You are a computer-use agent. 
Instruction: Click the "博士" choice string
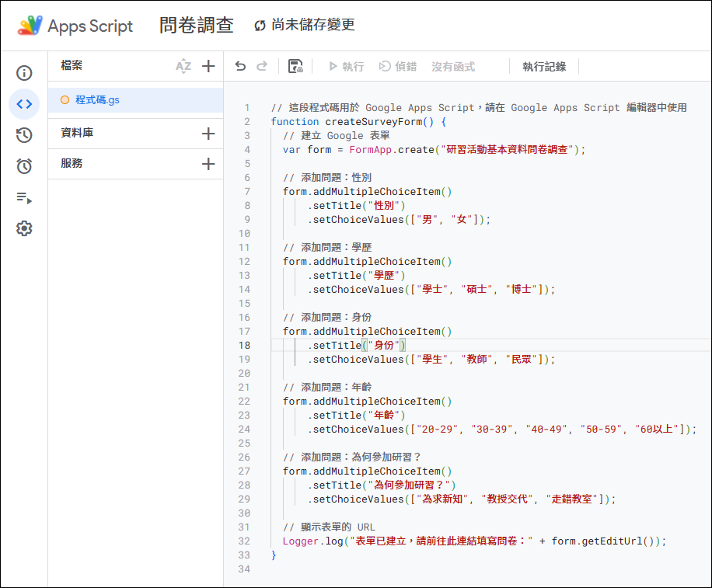pos(522,290)
